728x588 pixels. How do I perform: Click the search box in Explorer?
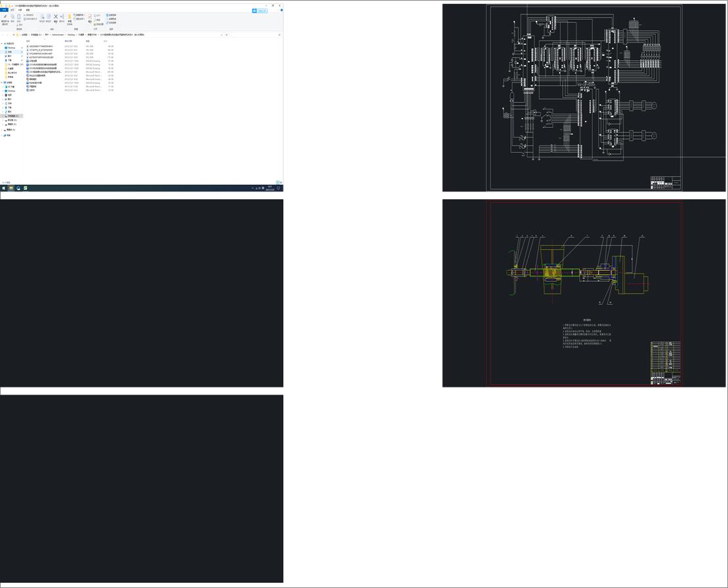tap(255, 35)
